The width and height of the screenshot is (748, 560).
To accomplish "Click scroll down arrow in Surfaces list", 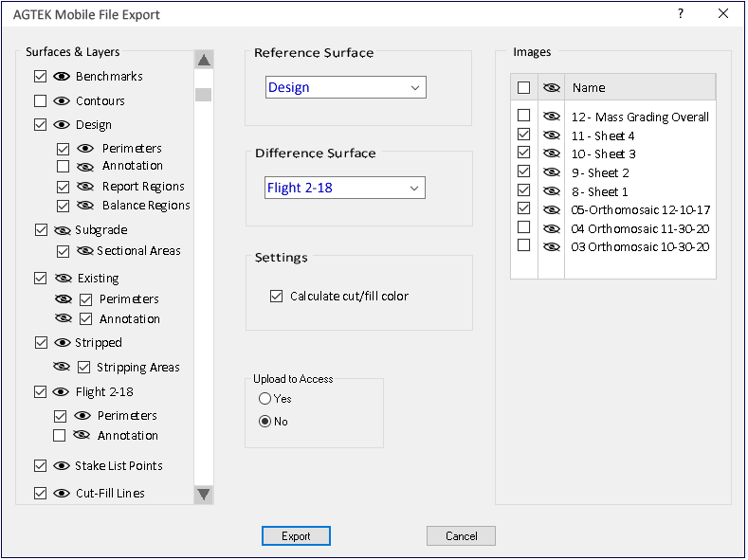I will click(x=204, y=494).
